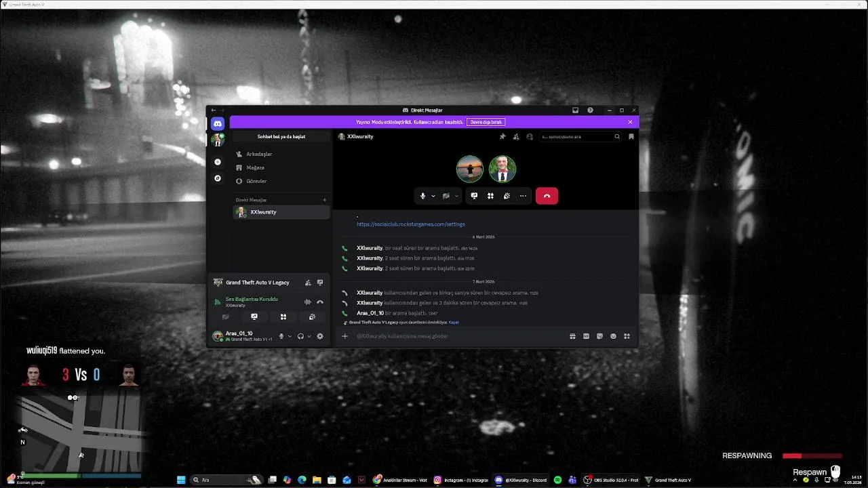The image size is (868, 488).
Task: Open more call options ellipsis
Action: click(x=523, y=196)
